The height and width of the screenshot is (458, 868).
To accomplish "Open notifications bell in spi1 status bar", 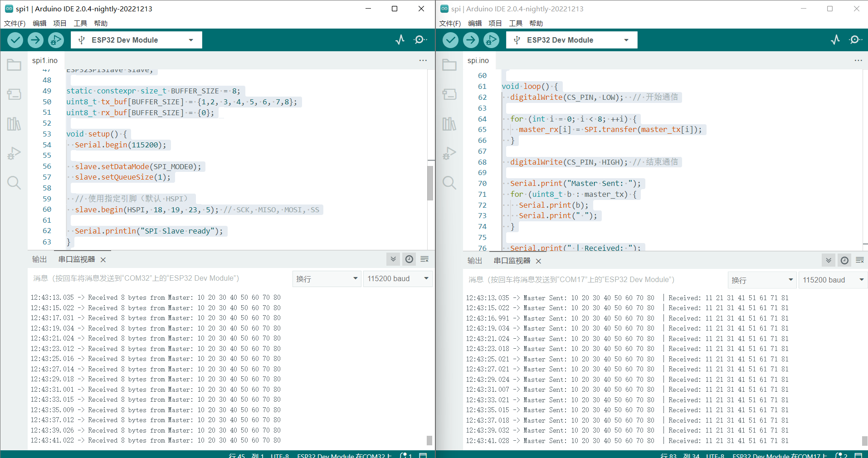I will point(406,455).
